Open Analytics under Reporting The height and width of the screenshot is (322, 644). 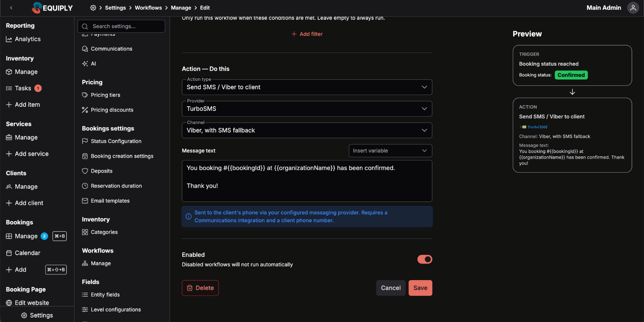[x=23, y=39]
